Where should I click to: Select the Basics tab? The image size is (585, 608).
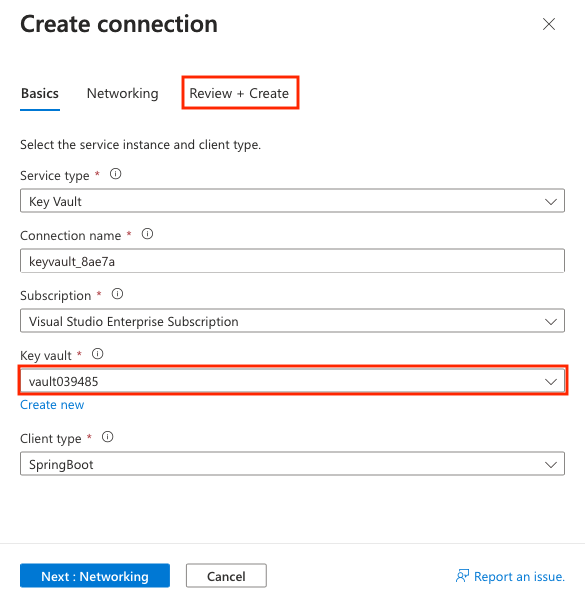click(x=40, y=93)
